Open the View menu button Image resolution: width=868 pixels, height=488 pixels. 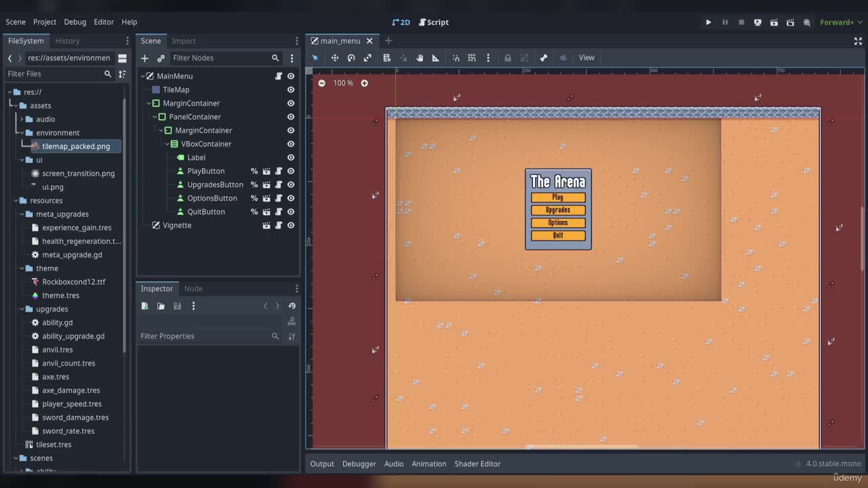587,58
